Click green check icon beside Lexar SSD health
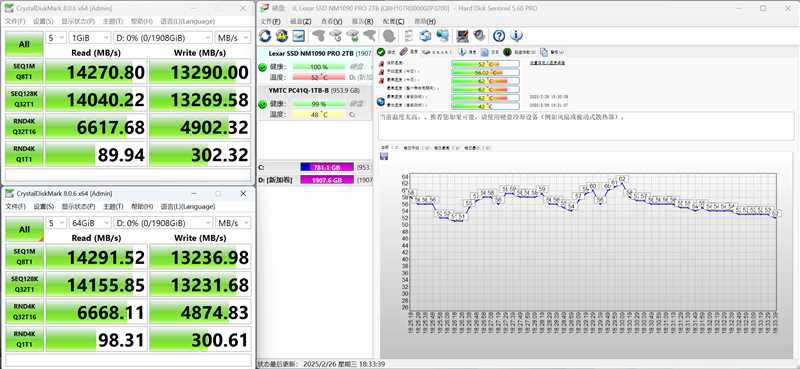 pos(262,67)
